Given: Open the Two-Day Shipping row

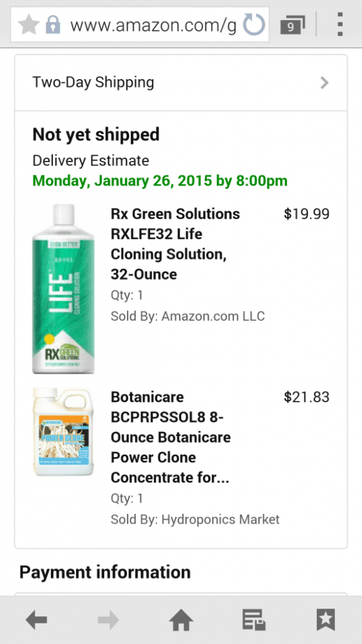Looking at the screenshot, I should point(181,82).
